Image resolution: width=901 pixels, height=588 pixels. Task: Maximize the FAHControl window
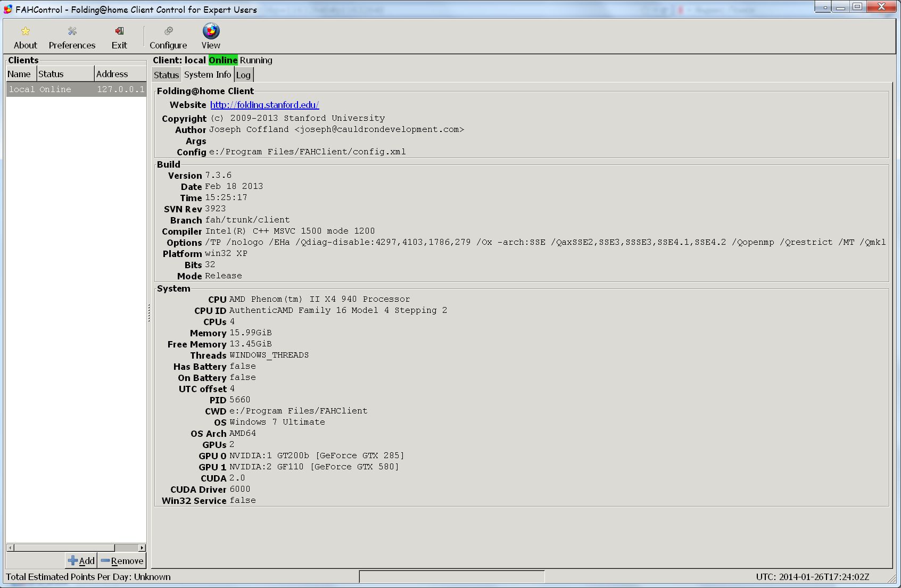pos(857,7)
